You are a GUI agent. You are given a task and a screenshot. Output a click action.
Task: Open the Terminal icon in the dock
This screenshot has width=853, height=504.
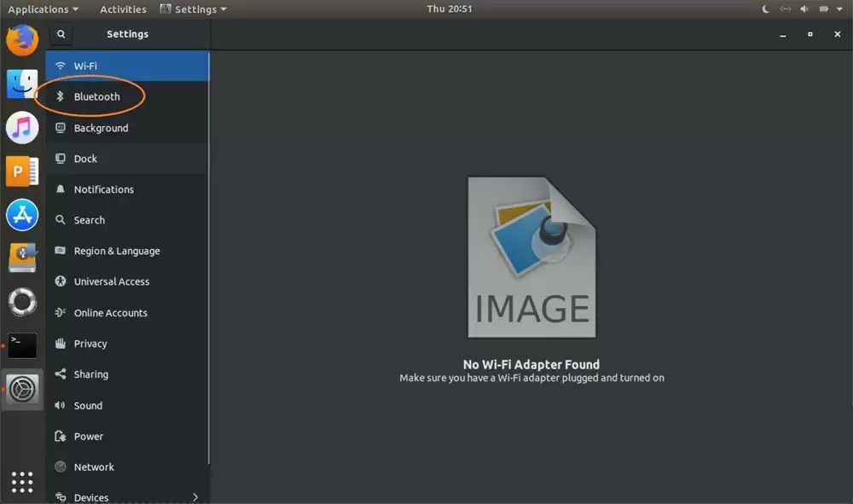point(22,345)
